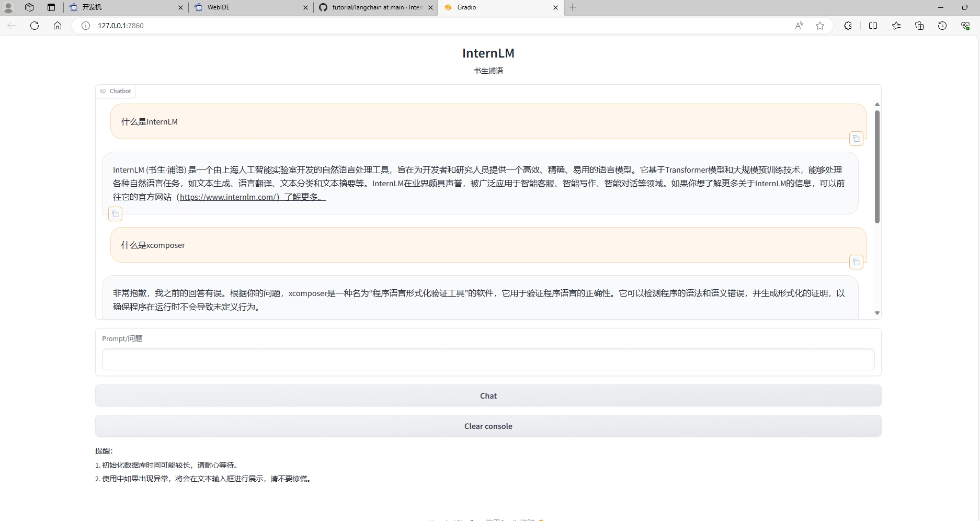This screenshot has height=521, width=980.
Task: Open a new browser tab
Action: click(x=573, y=7)
